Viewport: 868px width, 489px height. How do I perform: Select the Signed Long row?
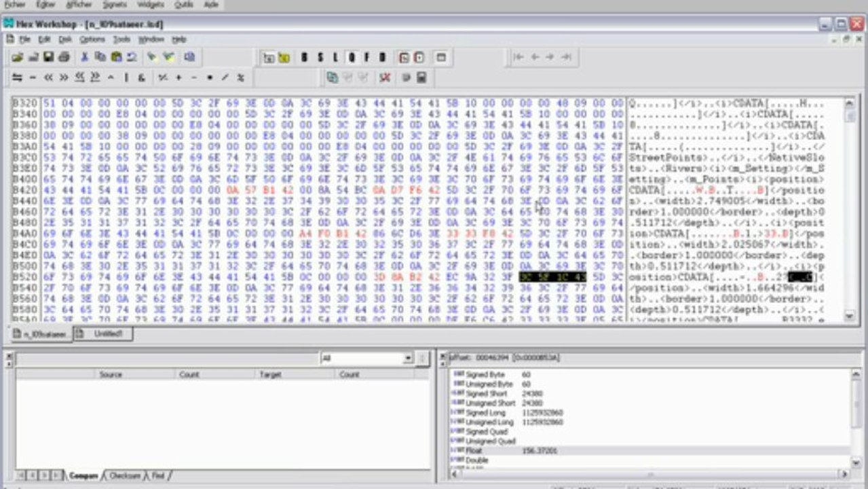pyautogui.click(x=651, y=413)
